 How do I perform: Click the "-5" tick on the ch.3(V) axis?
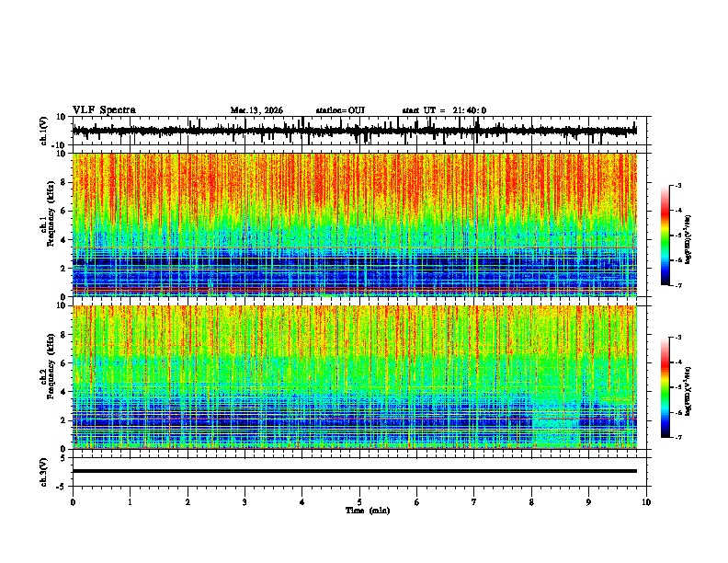point(62,487)
